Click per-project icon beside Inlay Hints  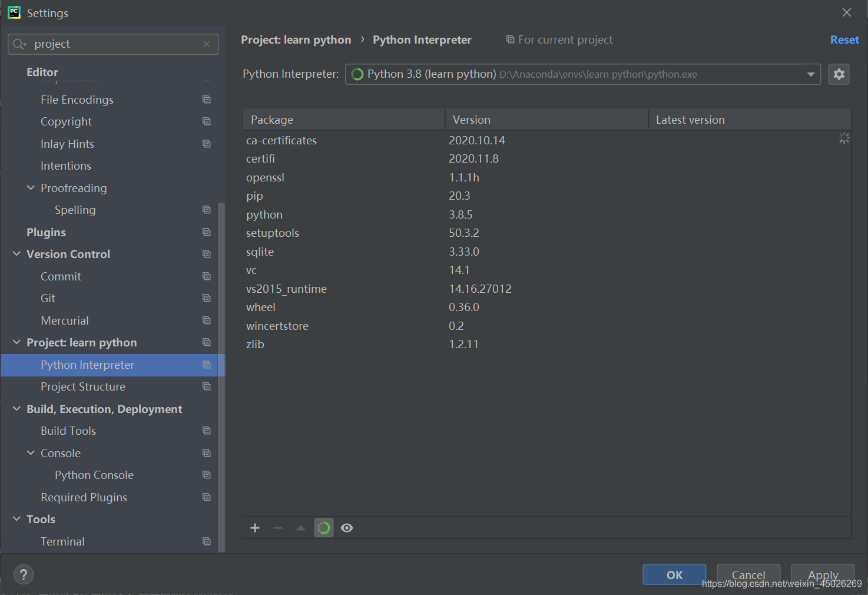(x=207, y=144)
